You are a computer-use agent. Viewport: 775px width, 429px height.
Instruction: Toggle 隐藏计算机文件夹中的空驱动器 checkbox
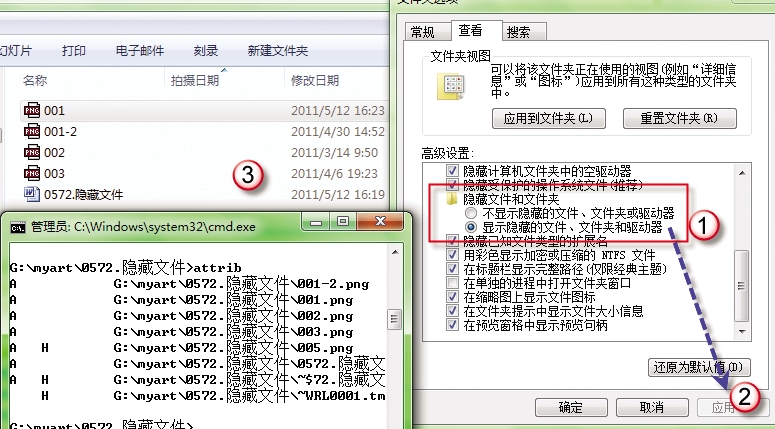(452, 171)
